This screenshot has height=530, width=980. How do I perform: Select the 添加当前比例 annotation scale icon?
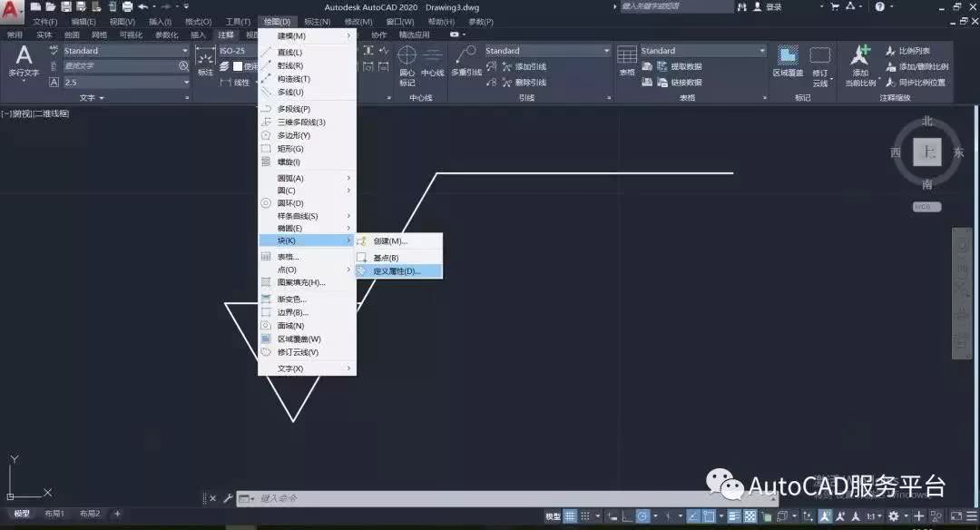[x=859, y=56]
